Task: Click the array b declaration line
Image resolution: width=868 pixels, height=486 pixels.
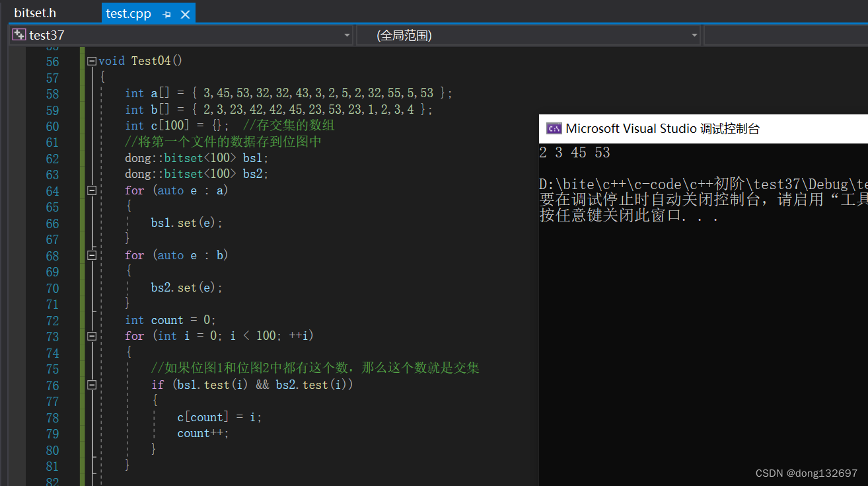Action: (279, 109)
